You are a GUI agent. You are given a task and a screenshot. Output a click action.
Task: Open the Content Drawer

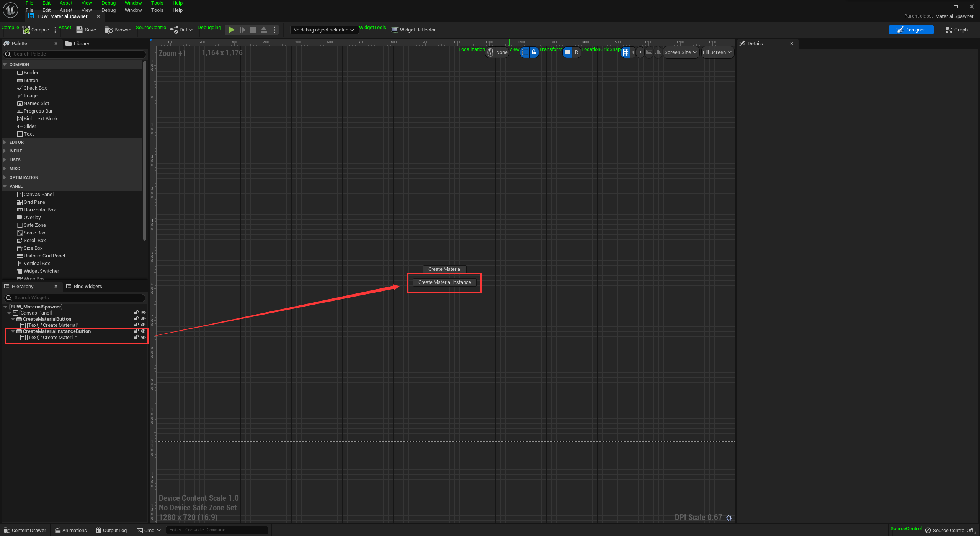coord(25,530)
